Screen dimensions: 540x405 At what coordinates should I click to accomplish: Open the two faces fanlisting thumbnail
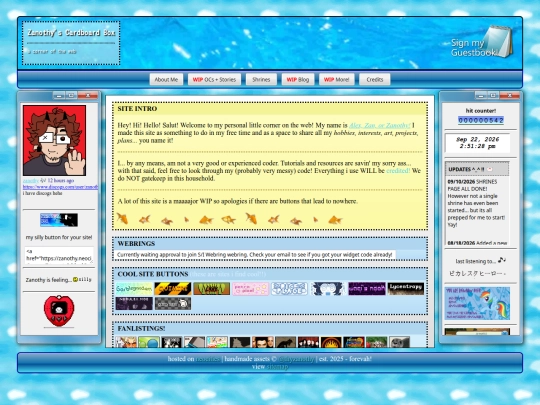[x=263, y=342]
